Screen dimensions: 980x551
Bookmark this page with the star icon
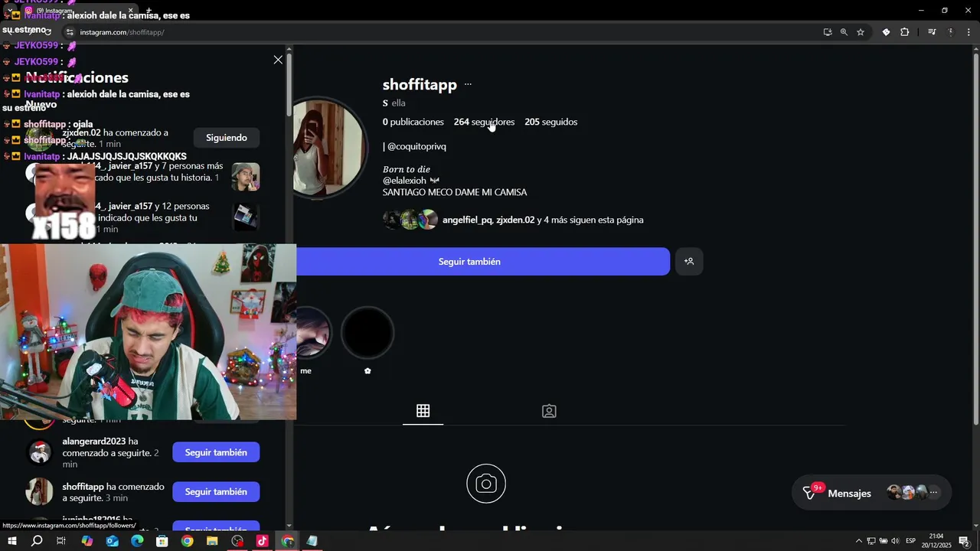click(861, 32)
